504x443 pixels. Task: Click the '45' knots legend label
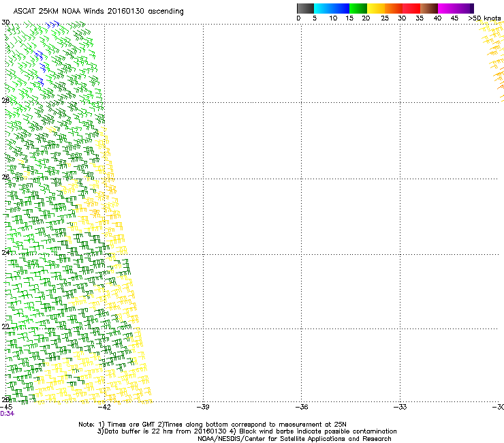[x=454, y=18]
